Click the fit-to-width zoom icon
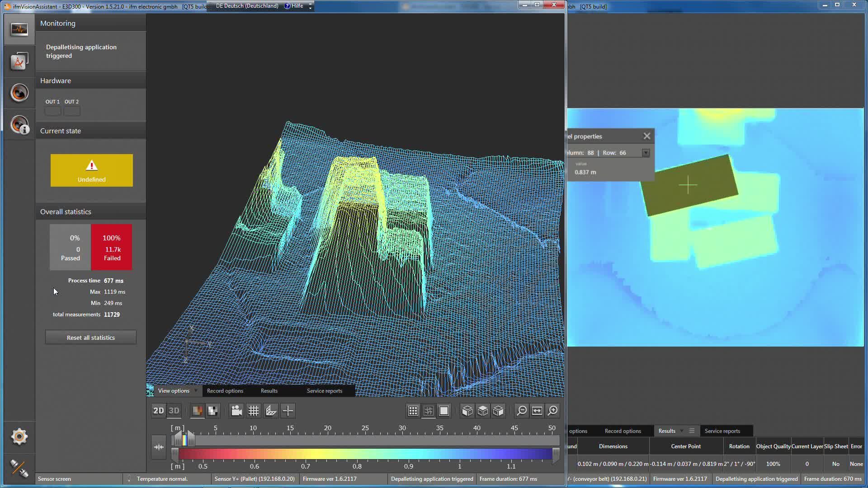The height and width of the screenshot is (488, 868). pyautogui.click(x=537, y=411)
